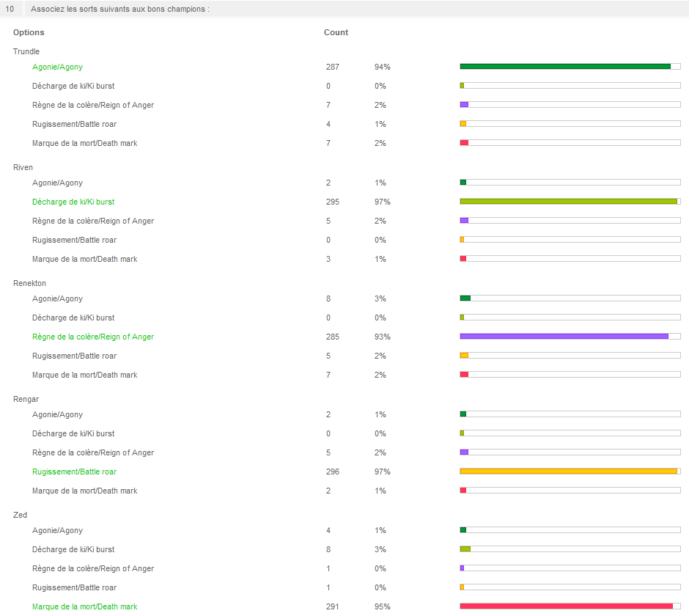Click the question number 10
The width and height of the screenshot is (689, 616).
click(x=10, y=9)
